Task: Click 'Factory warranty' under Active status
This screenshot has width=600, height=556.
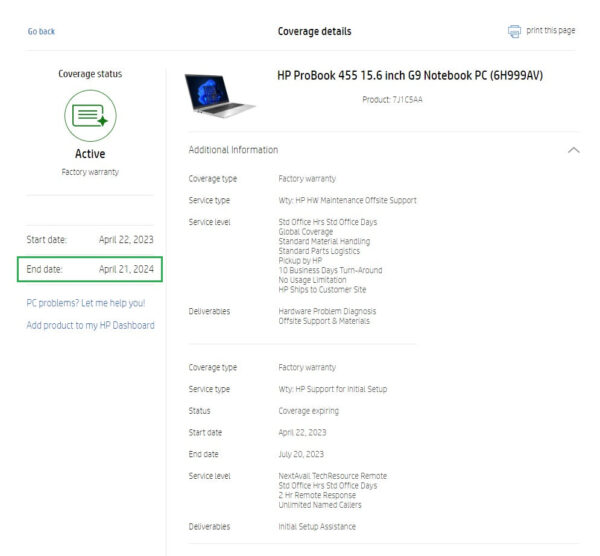Action: pos(90,172)
